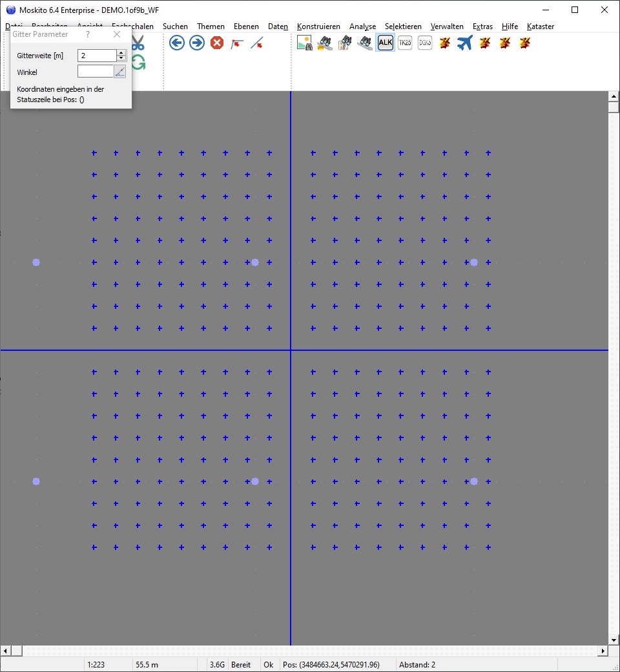Screen dimensions: 620x672
Task: Click the blue forward arrow icon
Action: point(197,43)
